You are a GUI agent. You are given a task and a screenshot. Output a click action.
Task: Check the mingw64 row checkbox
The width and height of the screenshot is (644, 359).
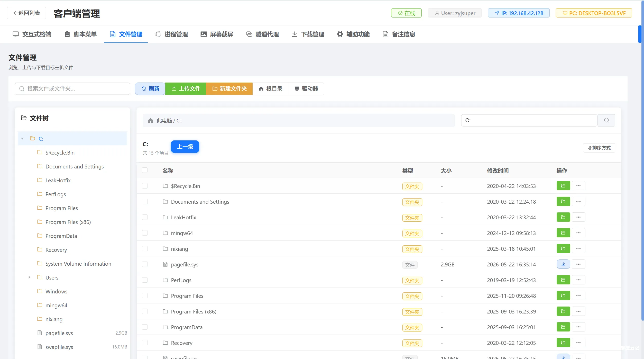click(x=145, y=233)
